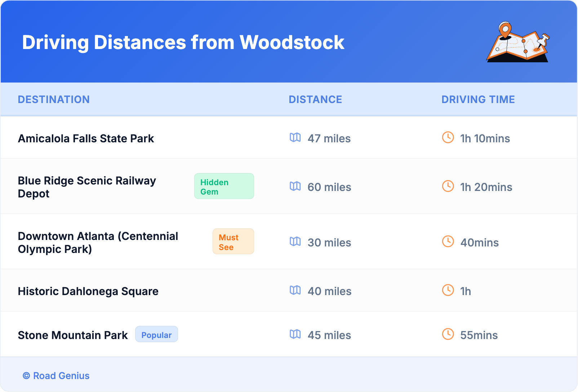The width and height of the screenshot is (578, 392).
Task: Click the map icon beside 40 miles
Action: 295,290
